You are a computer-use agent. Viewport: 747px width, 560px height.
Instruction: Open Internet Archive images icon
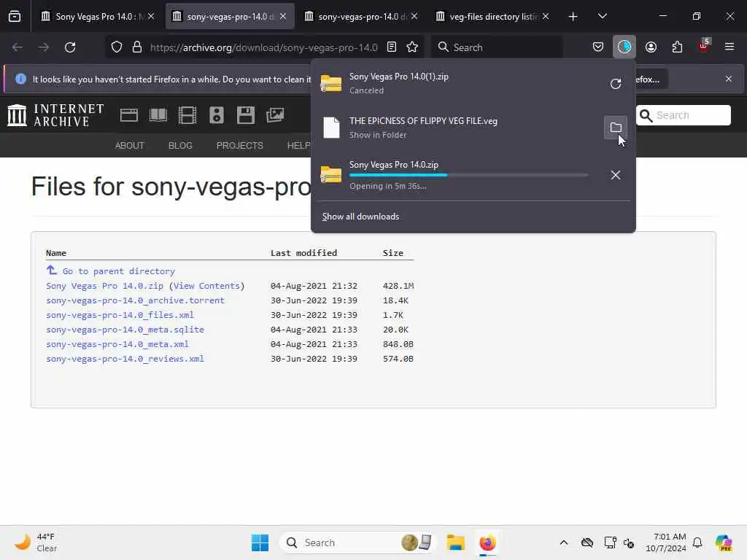[275, 115]
